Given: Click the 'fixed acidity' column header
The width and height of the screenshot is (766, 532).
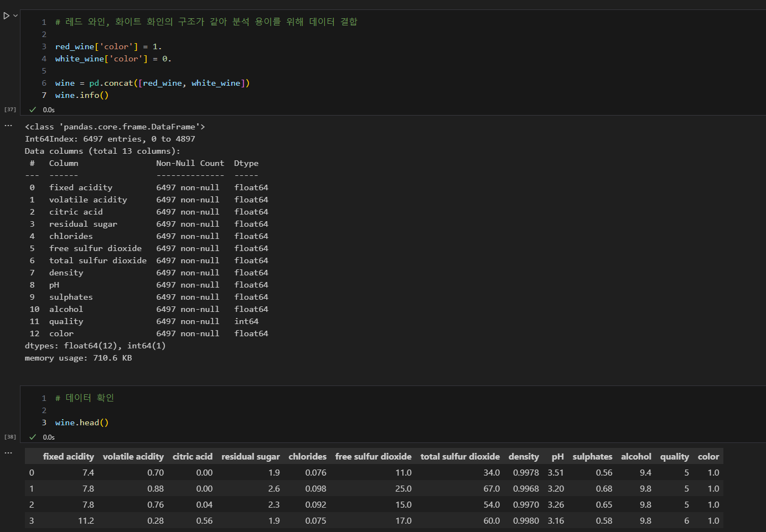Looking at the screenshot, I should (68, 456).
